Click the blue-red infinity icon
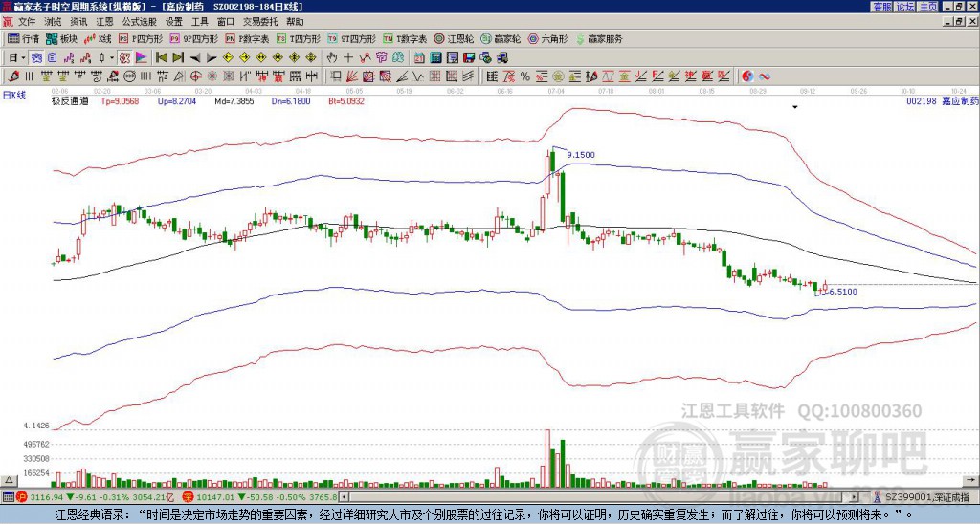980x524 pixels. (764, 76)
